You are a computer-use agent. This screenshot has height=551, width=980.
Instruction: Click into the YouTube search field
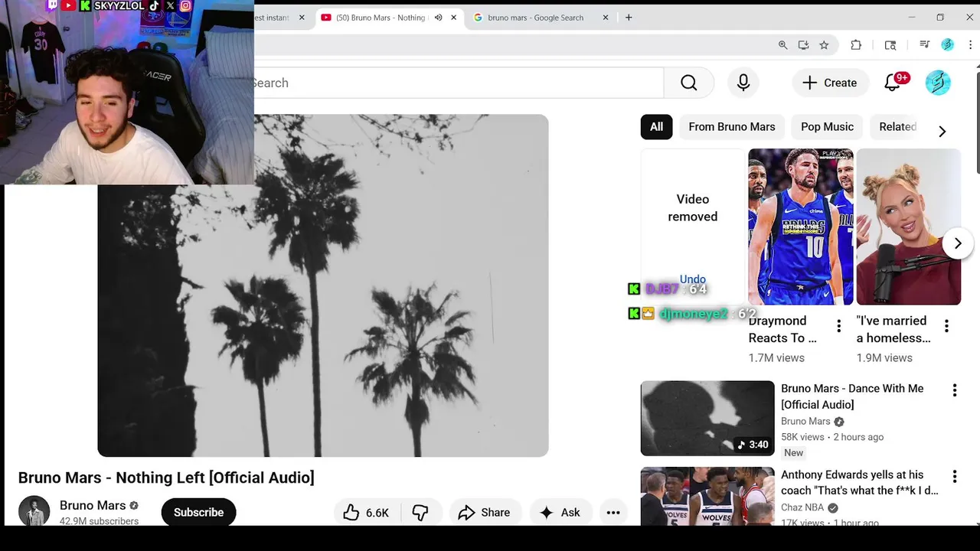pos(458,83)
